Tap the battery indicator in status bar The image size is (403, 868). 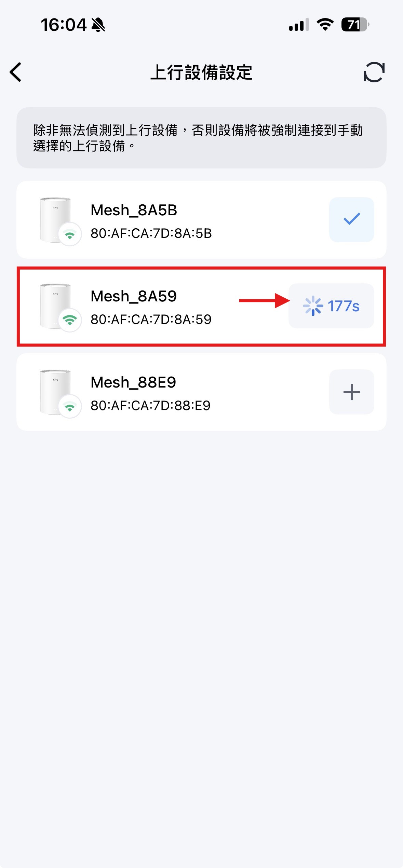pos(355,25)
